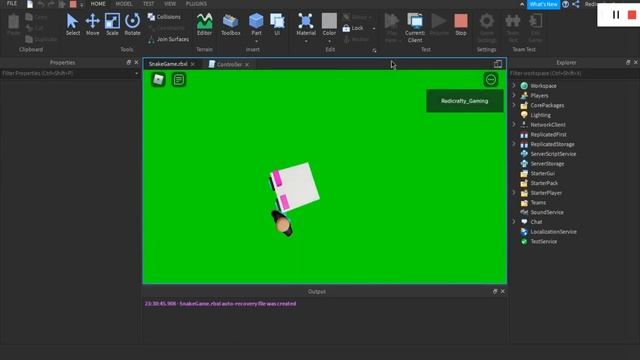
Task: Open the Material picker
Action: point(306,24)
